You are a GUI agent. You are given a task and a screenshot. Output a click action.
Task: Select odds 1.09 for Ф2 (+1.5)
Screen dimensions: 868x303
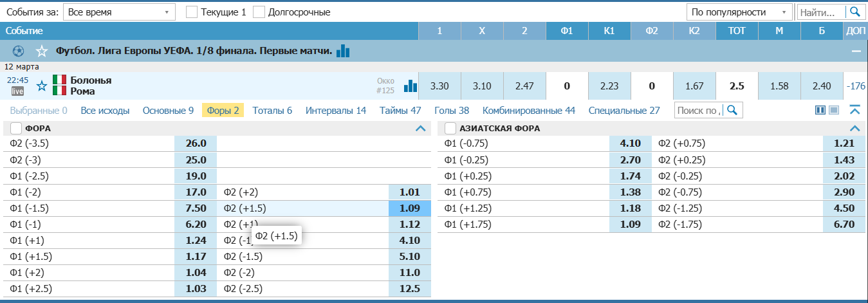point(409,208)
